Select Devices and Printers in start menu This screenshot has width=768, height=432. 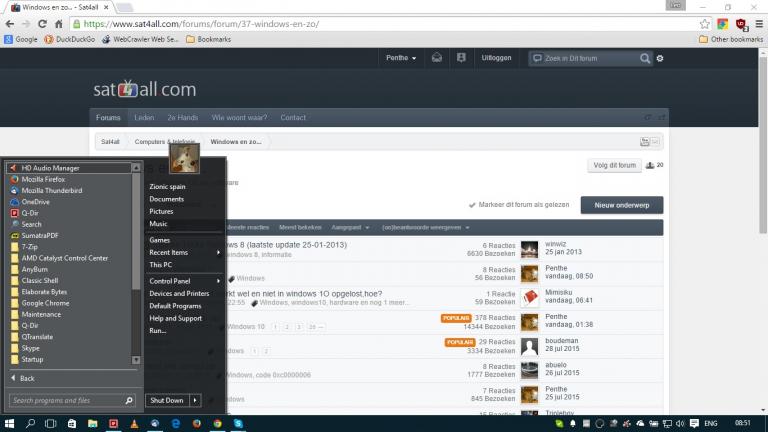(179, 293)
